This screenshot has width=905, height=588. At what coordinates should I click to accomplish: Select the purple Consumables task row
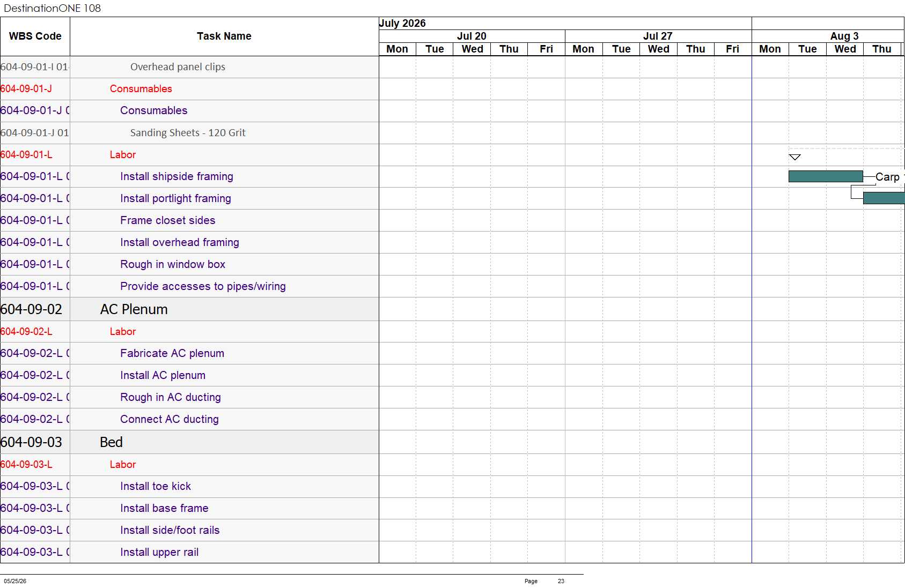click(x=189, y=111)
